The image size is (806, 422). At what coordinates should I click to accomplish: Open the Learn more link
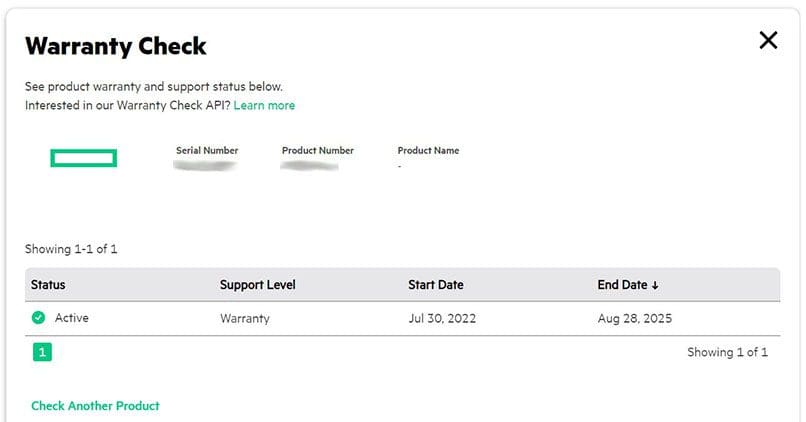(264, 105)
